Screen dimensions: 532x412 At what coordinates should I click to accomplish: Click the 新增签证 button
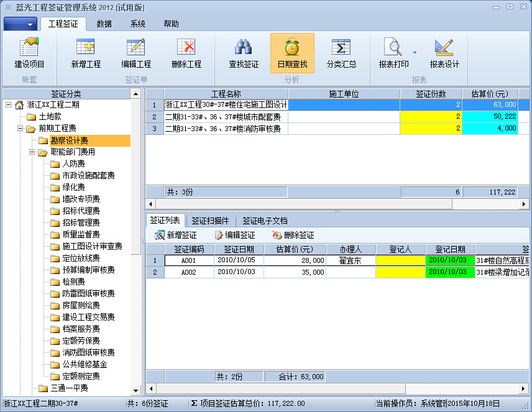click(175, 236)
